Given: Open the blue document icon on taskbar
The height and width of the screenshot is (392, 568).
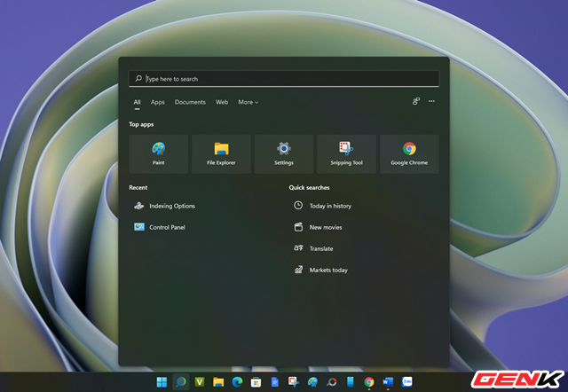Looking at the screenshot, I should (x=274, y=382).
